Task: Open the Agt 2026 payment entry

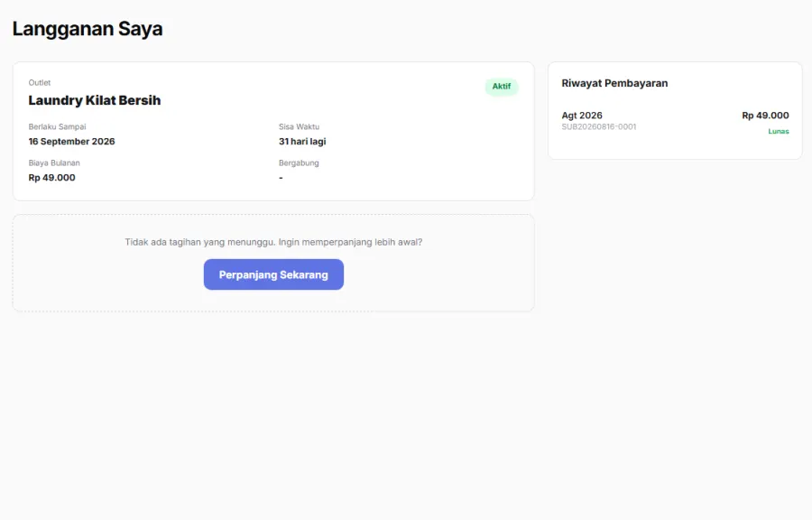Action: coord(675,123)
